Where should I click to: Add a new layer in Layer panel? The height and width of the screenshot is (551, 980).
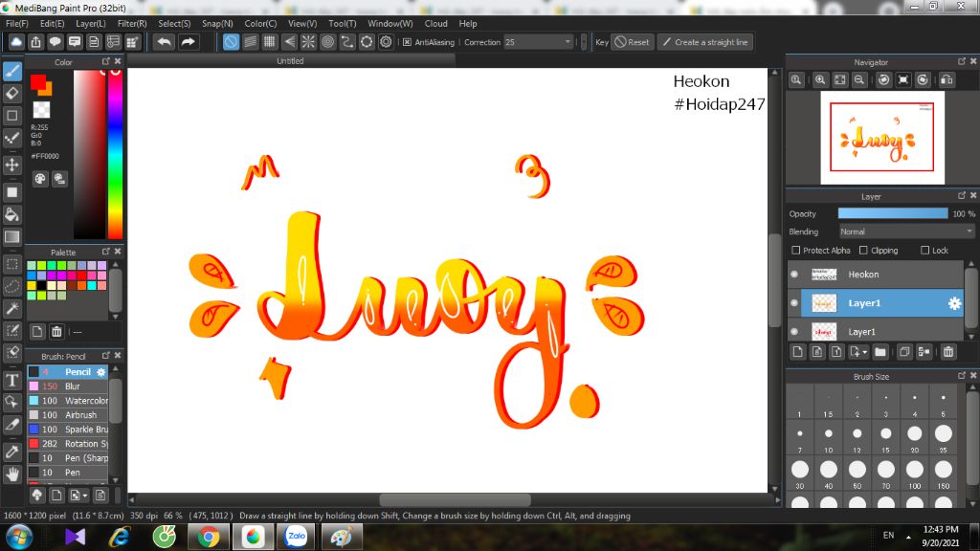(797, 352)
